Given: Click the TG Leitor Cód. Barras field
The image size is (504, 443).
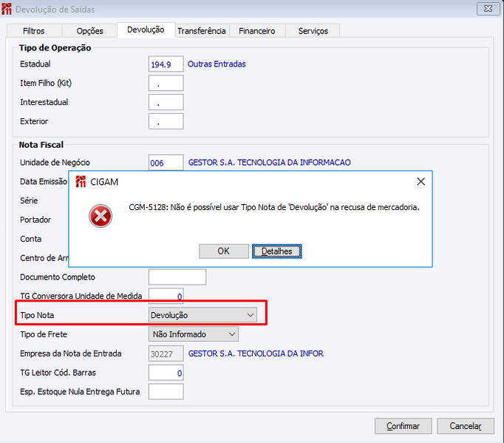Looking at the screenshot, I should click(166, 373).
